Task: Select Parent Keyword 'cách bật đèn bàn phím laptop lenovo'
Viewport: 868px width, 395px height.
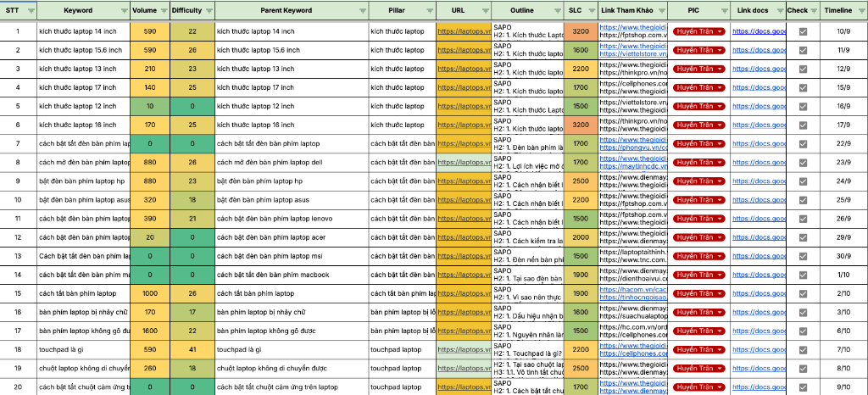Action: (x=292, y=219)
